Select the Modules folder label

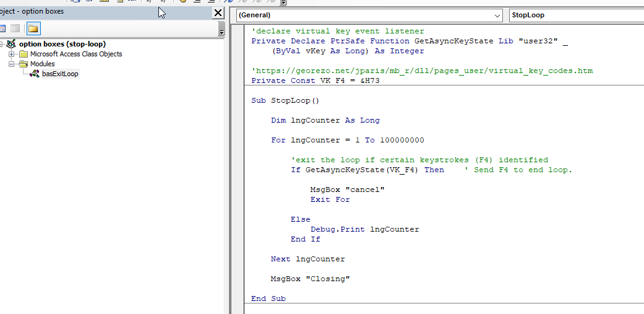click(x=42, y=64)
